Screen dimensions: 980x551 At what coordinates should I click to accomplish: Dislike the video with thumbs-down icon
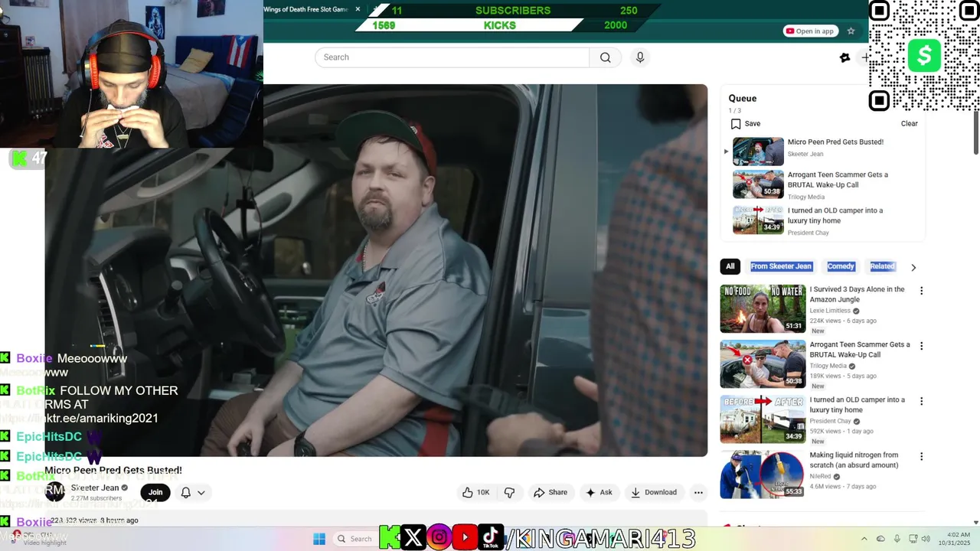[x=509, y=492]
